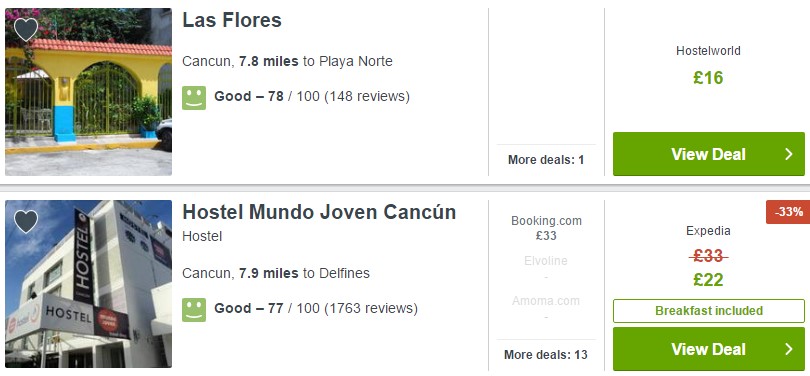Open the Las Flores hotel photo
The width and height of the screenshot is (810, 376).
(88, 92)
